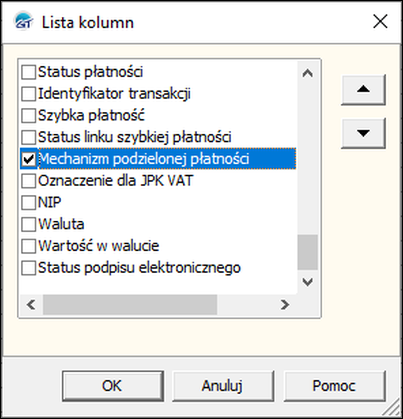
Task: Move selected column up with arrow button
Action: click(x=363, y=90)
